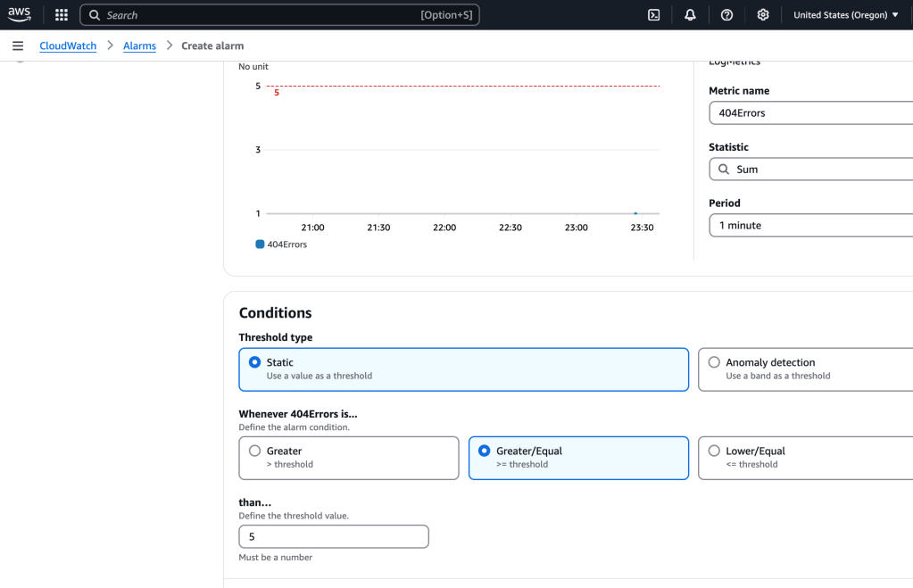Click the threshold value field showing 5

(333, 536)
